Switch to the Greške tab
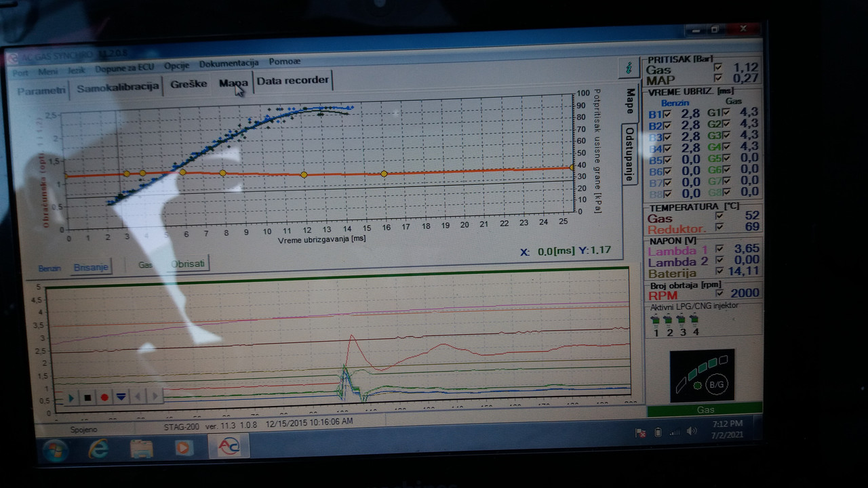 click(x=189, y=84)
